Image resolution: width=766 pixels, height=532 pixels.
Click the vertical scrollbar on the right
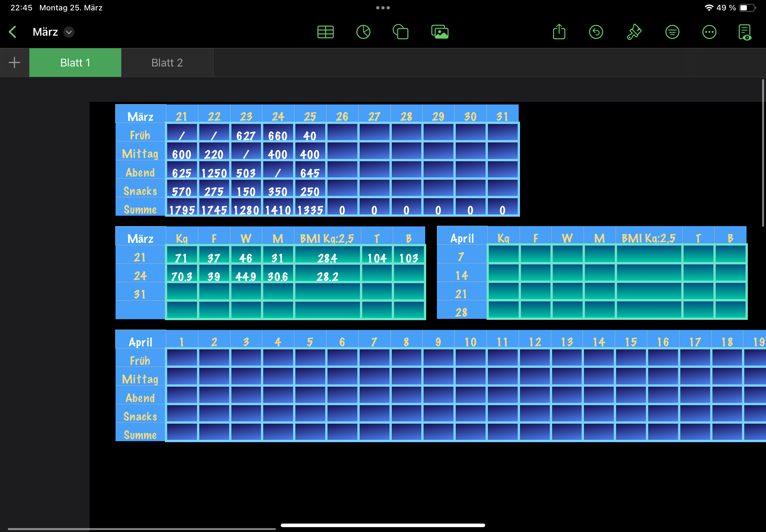pyautogui.click(x=763, y=153)
